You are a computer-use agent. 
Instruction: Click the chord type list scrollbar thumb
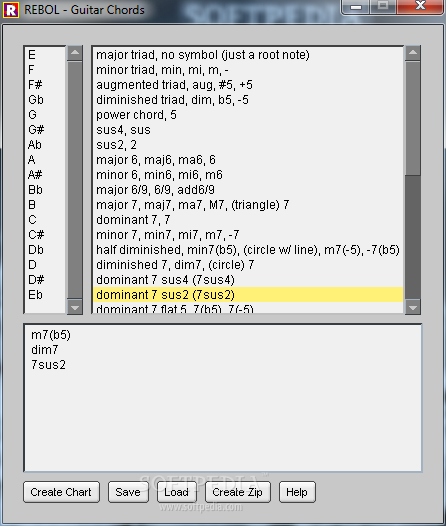(x=413, y=118)
